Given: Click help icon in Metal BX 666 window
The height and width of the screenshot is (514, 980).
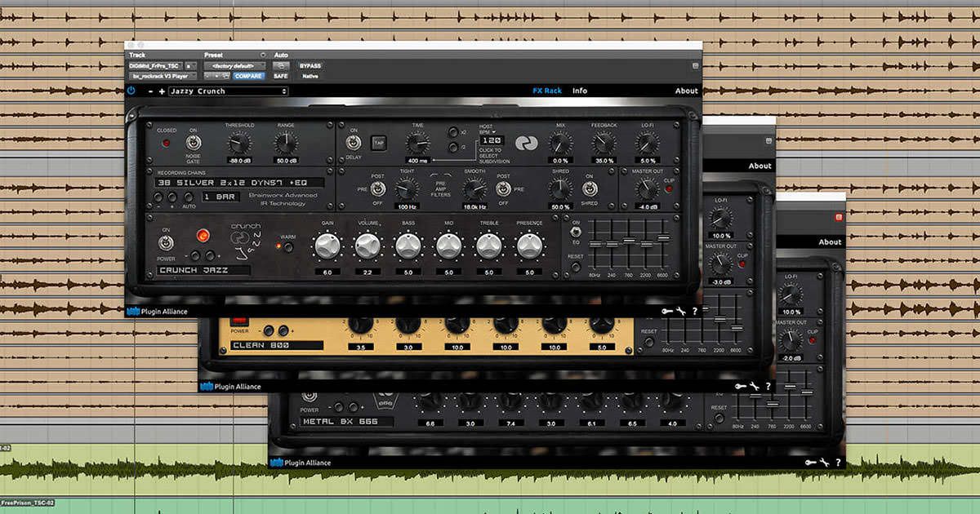Looking at the screenshot, I should click(838, 463).
